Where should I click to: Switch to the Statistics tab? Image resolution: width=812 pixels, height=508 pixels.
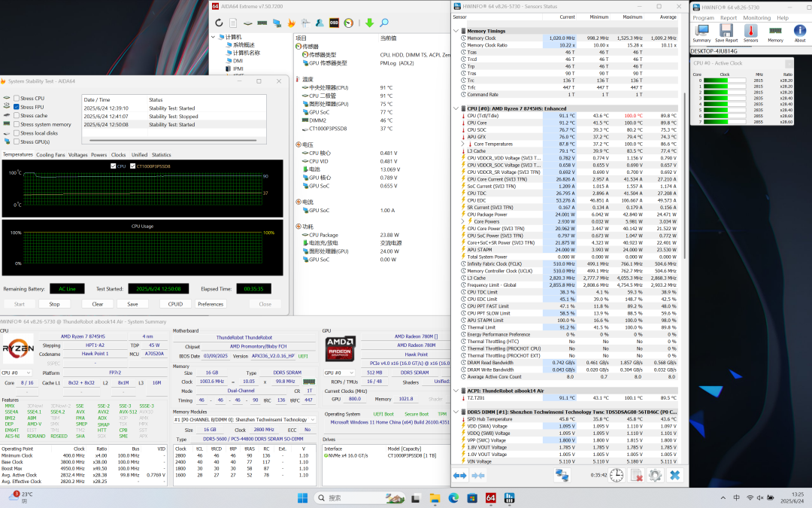pyautogui.click(x=162, y=155)
